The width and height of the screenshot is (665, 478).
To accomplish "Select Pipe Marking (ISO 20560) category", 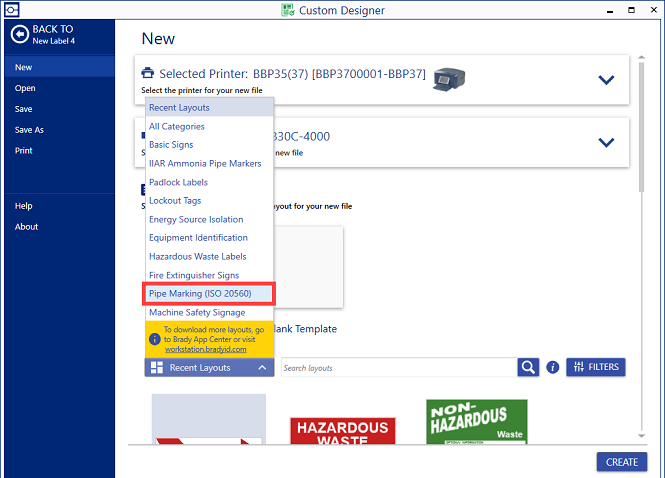I will [210, 294].
